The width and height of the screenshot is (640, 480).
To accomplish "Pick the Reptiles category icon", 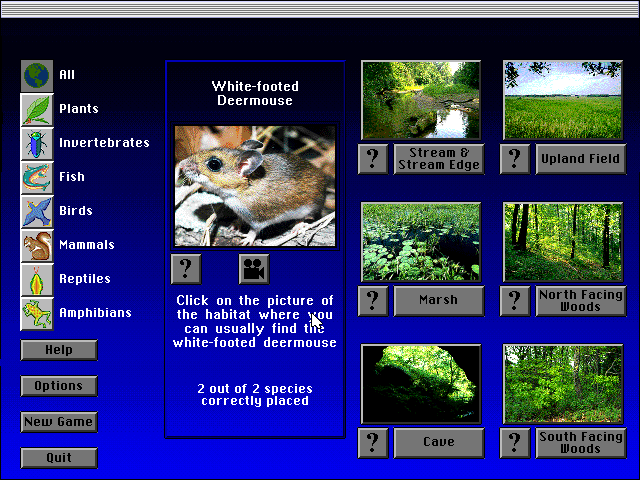I will [x=37, y=279].
